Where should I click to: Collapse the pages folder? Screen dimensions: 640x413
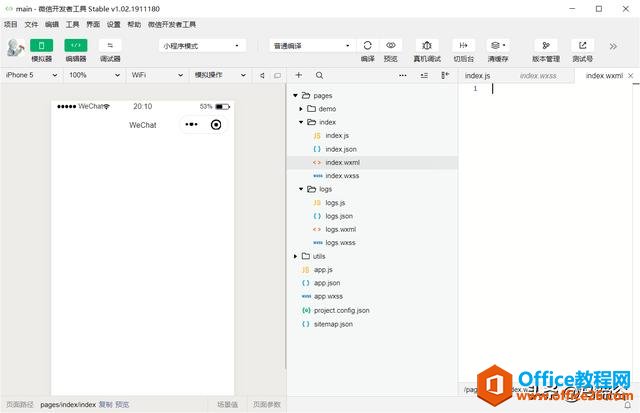coord(295,95)
